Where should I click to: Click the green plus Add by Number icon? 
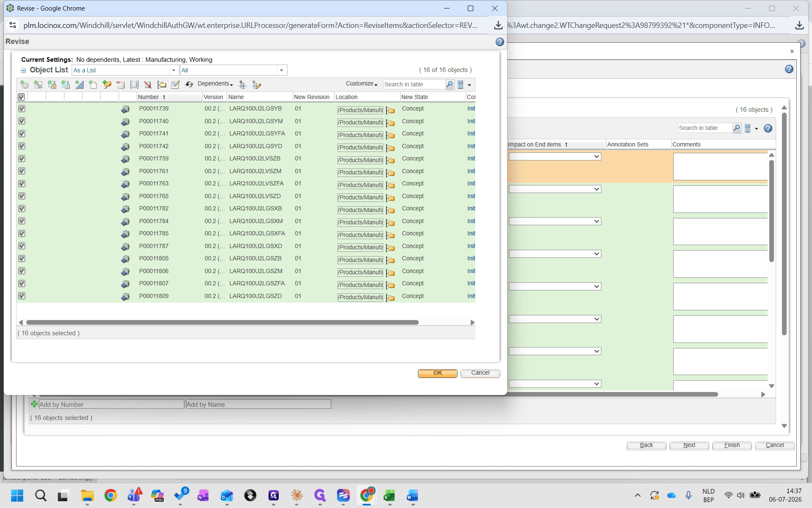tap(34, 404)
